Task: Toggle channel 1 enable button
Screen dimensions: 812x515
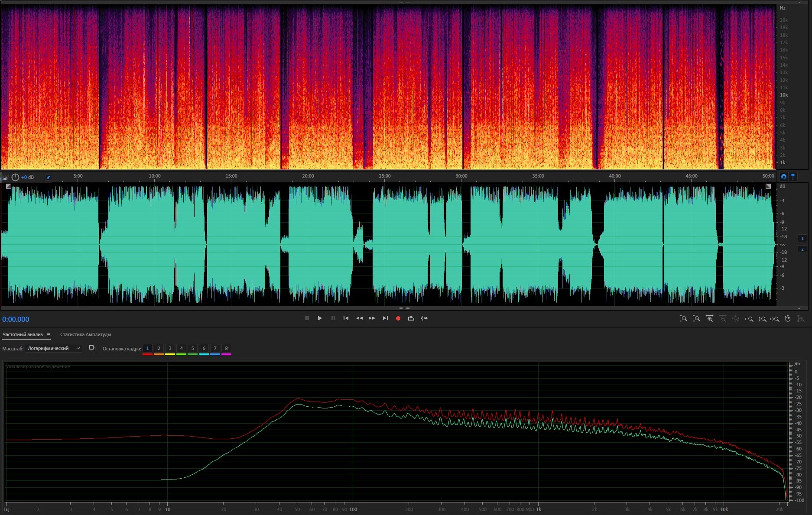Action: pos(802,238)
